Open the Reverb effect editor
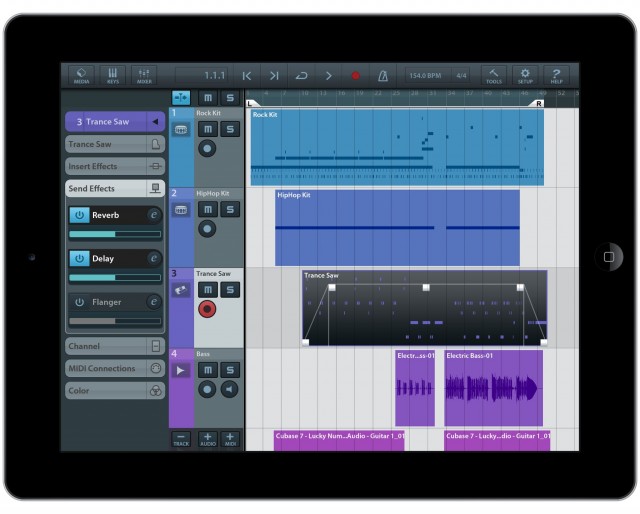Image resolution: width=640 pixels, height=514 pixels. click(x=153, y=215)
